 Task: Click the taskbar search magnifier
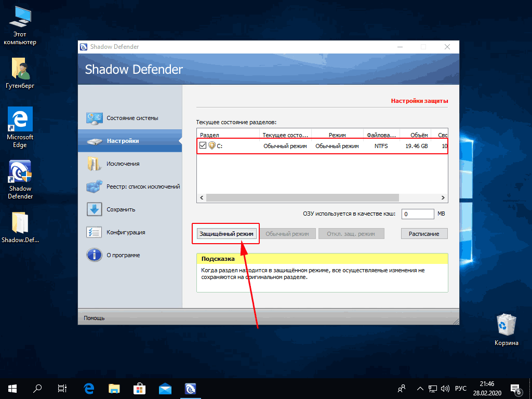37,389
